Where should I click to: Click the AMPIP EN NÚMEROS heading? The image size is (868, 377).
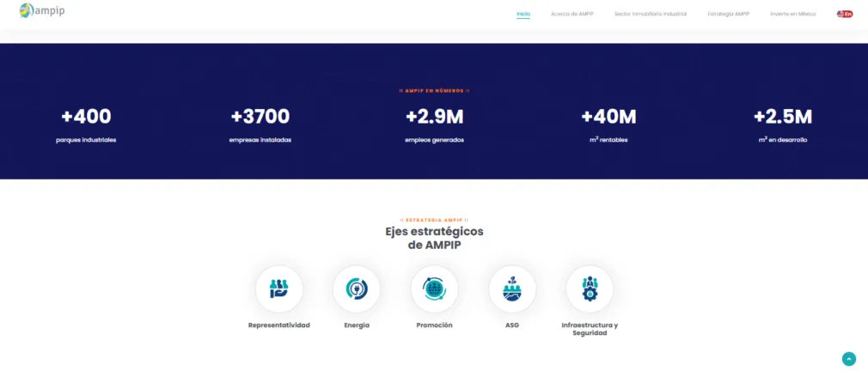pyautogui.click(x=435, y=91)
